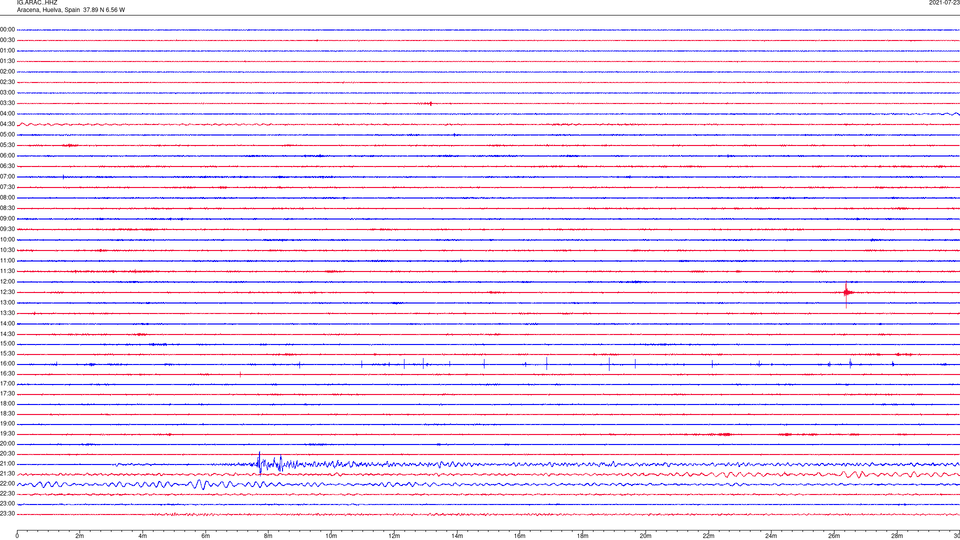Click the station code IG.ARAC..HHZ header
The height and width of the screenshot is (540, 960).
37,2
